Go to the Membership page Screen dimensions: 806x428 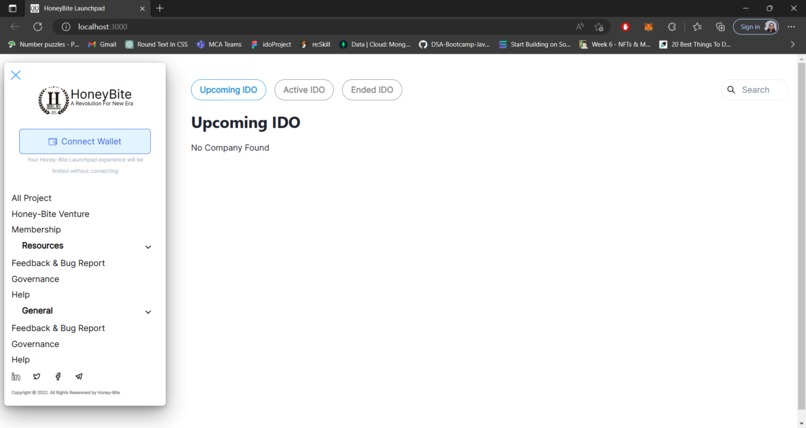click(x=36, y=229)
